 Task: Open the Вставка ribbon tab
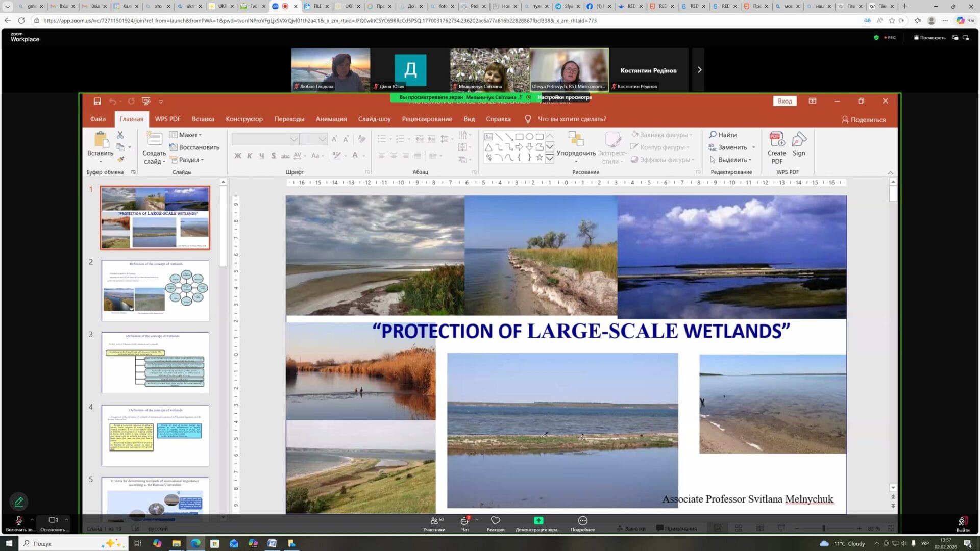point(203,119)
